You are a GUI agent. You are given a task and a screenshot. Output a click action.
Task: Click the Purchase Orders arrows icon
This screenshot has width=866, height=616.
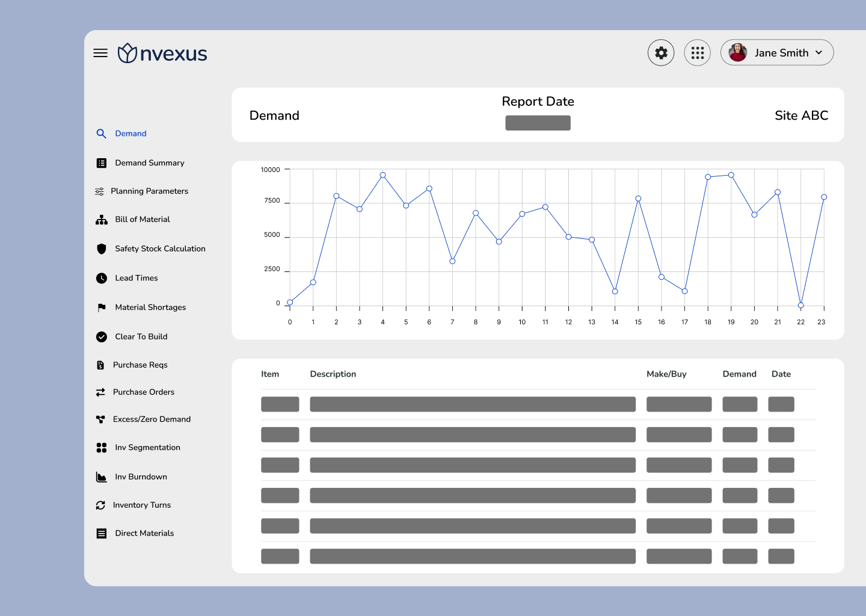[x=100, y=392]
